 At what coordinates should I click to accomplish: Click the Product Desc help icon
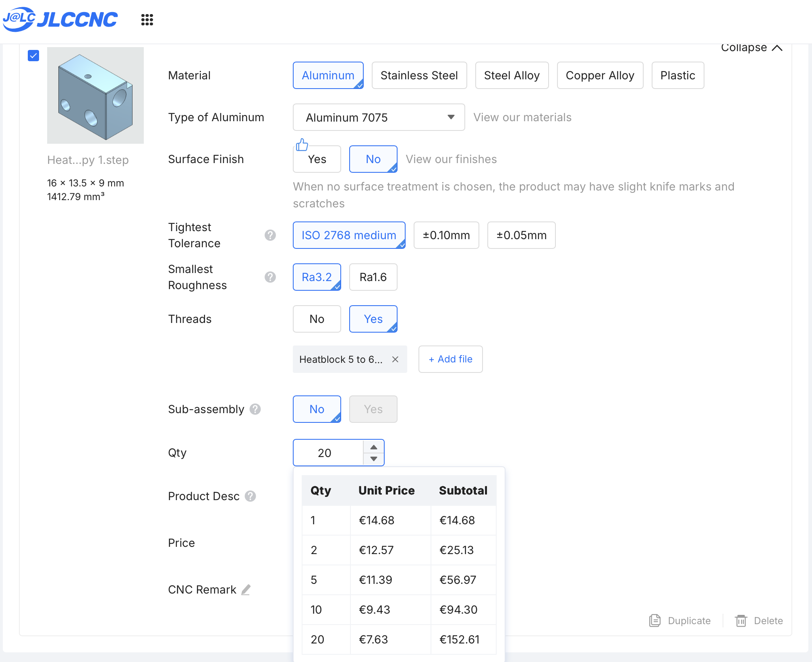pyautogui.click(x=250, y=496)
